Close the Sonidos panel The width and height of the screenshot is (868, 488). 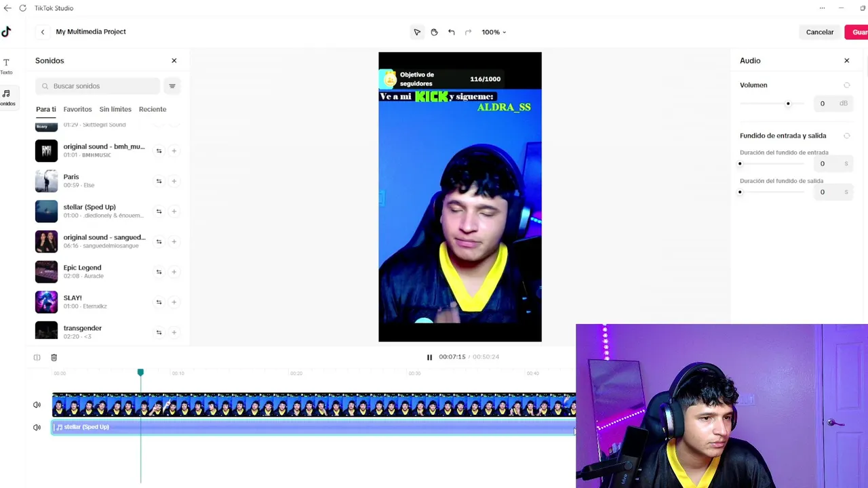[174, 61]
